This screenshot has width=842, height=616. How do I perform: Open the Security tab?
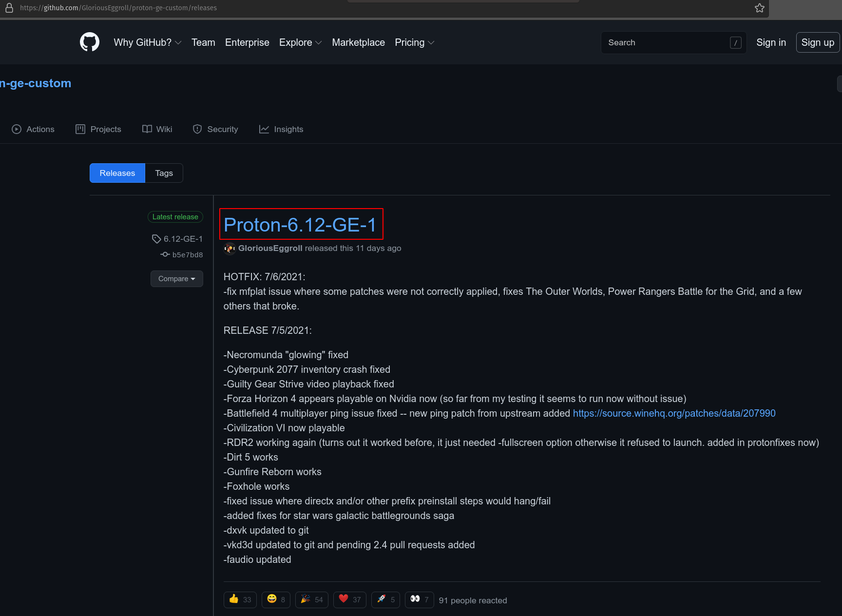click(x=215, y=129)
